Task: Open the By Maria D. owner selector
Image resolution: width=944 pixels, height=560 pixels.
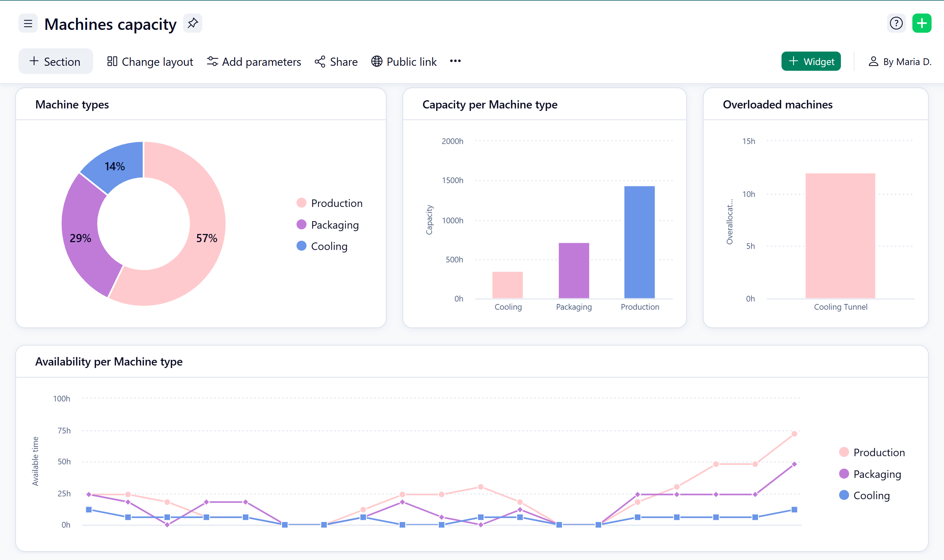Action: pos(900,62)
